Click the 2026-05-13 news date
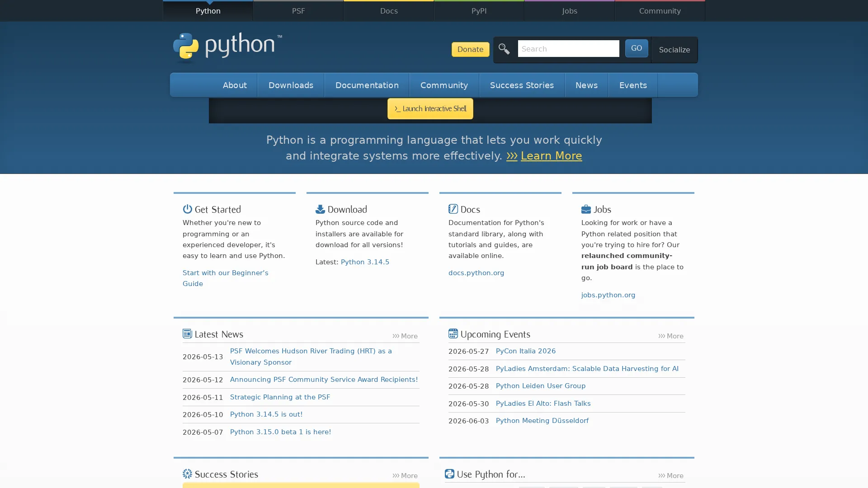This screenshot has height=488, width=868. point(203,357)
